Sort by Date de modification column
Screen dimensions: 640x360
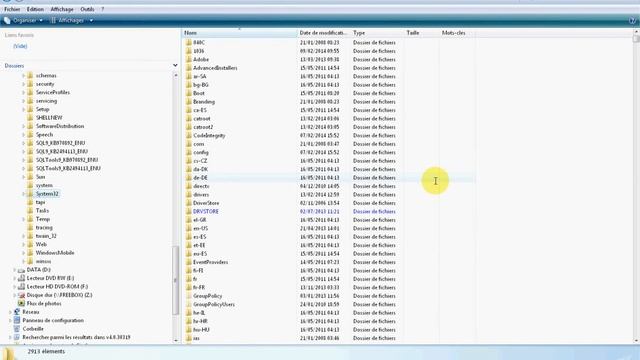click(324, 33)
